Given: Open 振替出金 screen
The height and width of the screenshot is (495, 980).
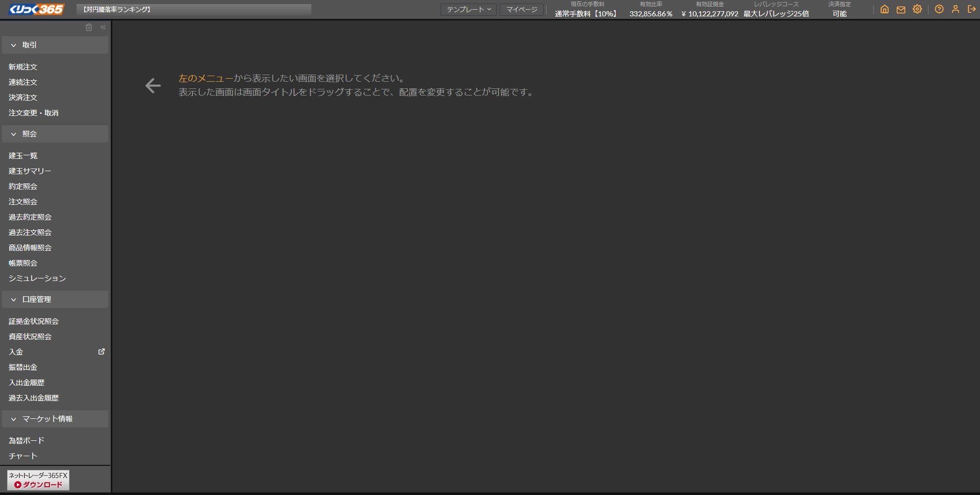Looking at the screenshot, I should click(23, 367).
